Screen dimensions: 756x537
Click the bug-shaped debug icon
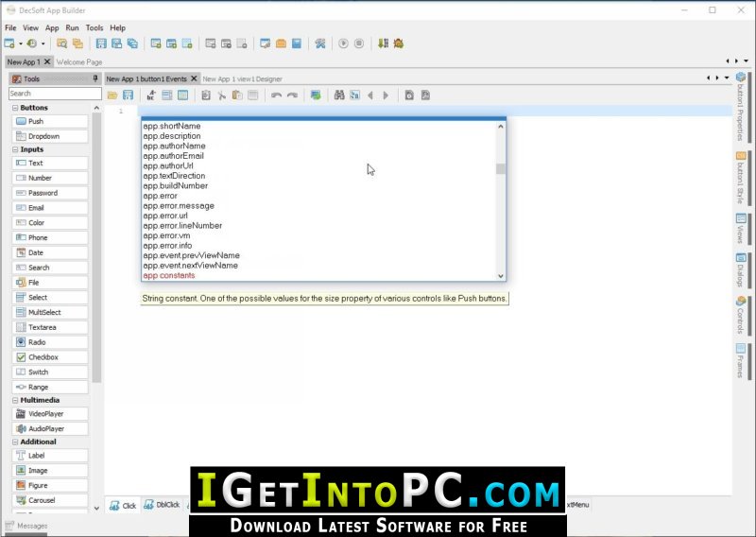point(398,43)
